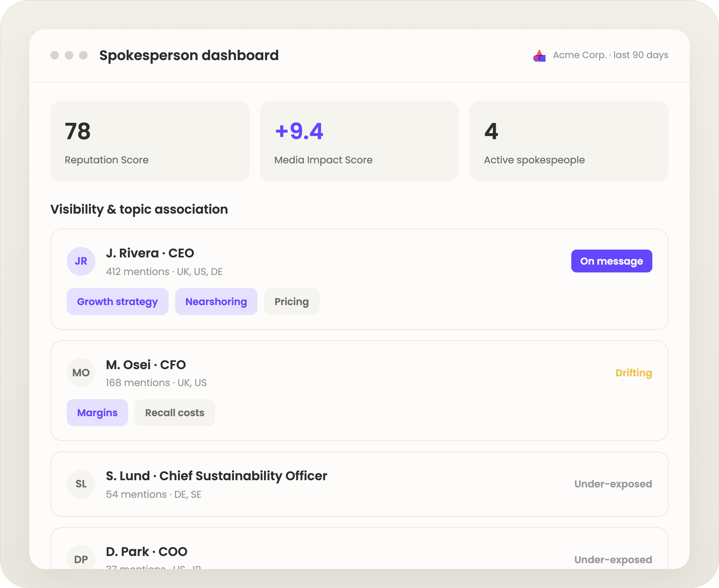Select the Growth strategy topic tag
This screenshot has width=719, height=588.
[x=118, y=302]
